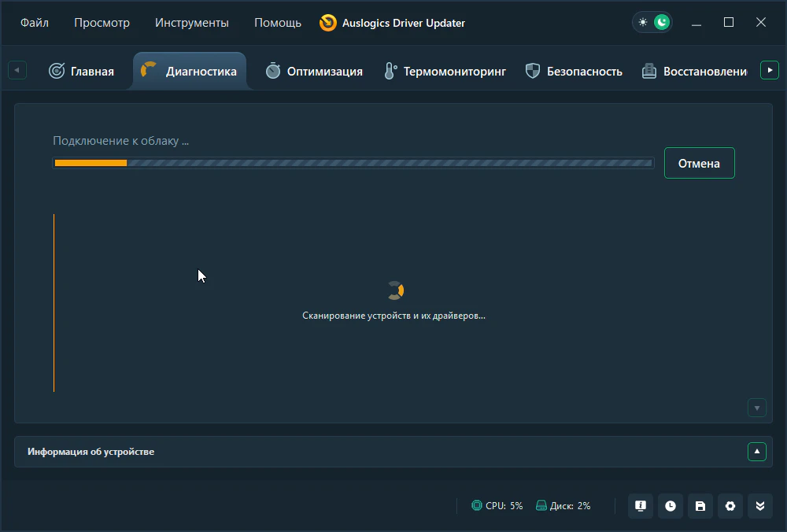Toggle the light/dark theme switch
The width and height of the screenshot is (787, 532).
pyautogui.click(x=652, y=22)
